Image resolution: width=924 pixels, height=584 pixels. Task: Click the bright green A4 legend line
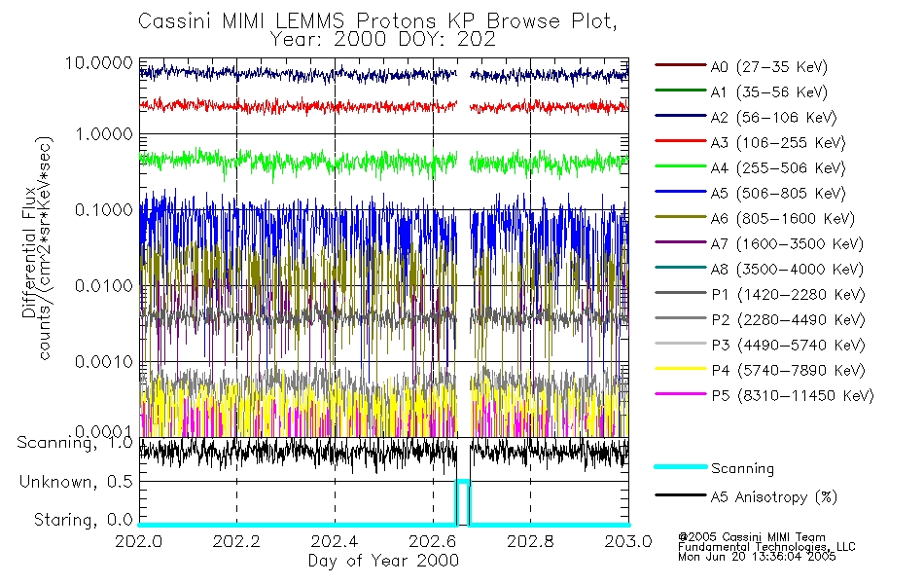(x=680, y=166)
